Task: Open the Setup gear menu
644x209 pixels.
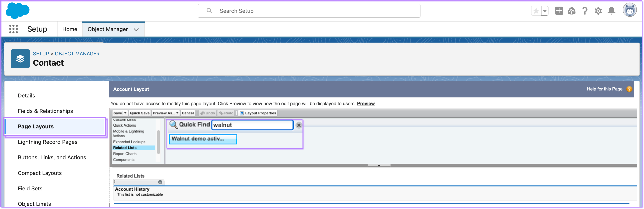Action: point(598,11)
